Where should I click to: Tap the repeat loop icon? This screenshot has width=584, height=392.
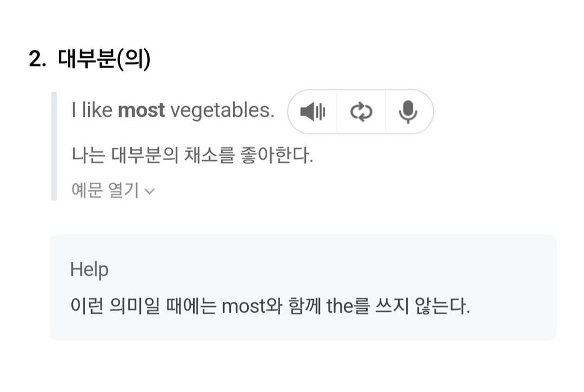(x=361, y=112)
